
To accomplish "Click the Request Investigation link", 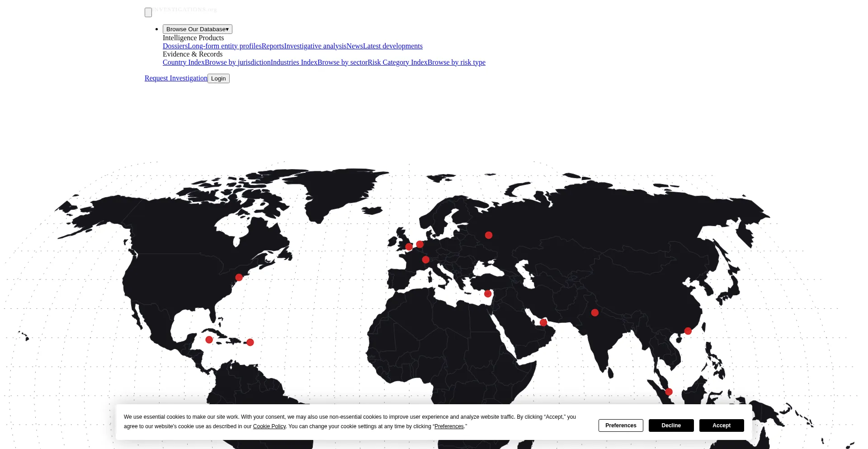I will [x=176, y=78].
